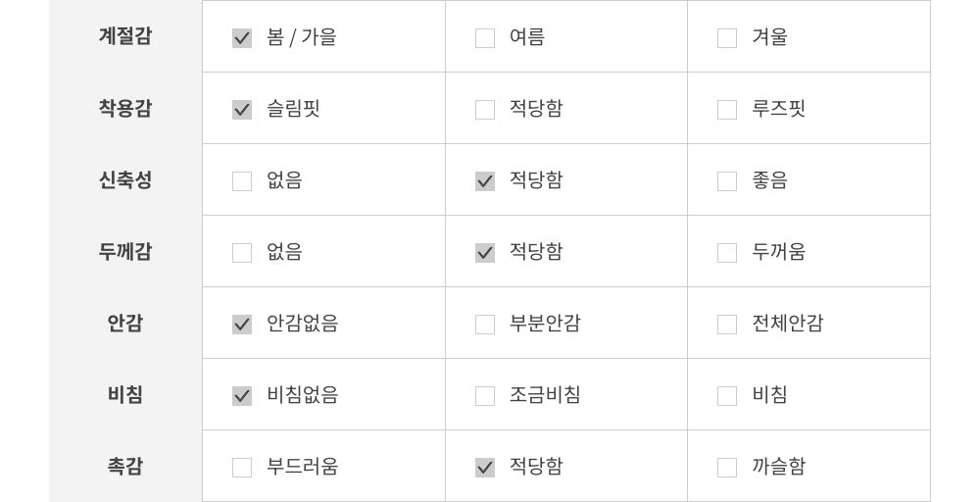Uncheck the 안감없음 checkbox
Screen dimensions: 980x502
pyautogui.click(x=242, y=325)
